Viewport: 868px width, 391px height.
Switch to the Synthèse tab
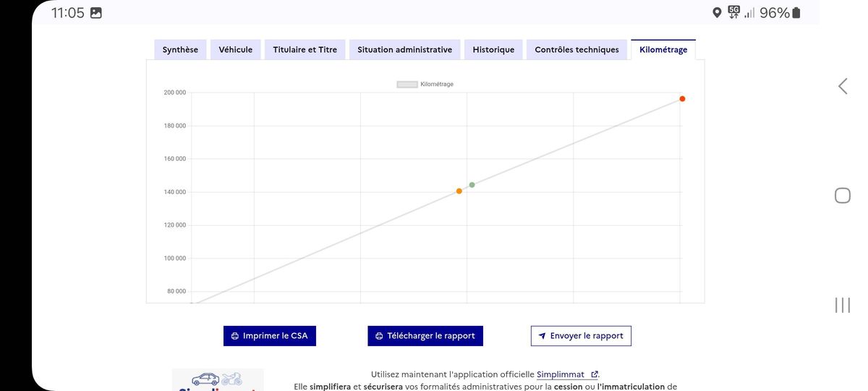coord(180,49)
